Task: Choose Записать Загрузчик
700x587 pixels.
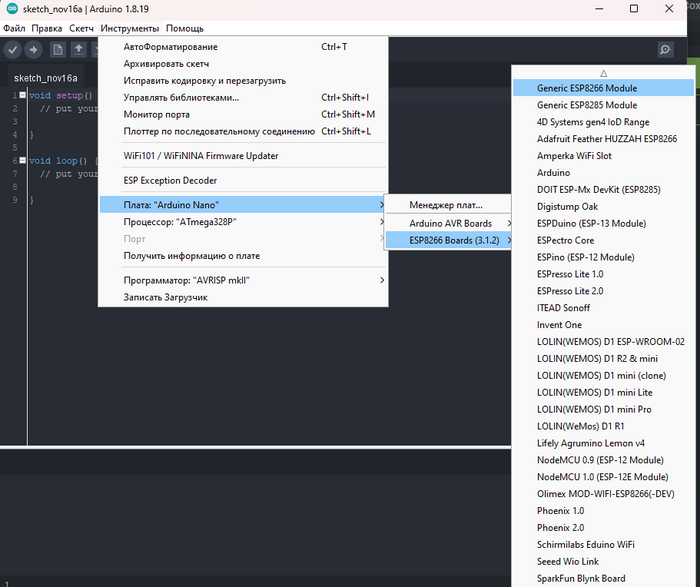Action: pos(243,297)
